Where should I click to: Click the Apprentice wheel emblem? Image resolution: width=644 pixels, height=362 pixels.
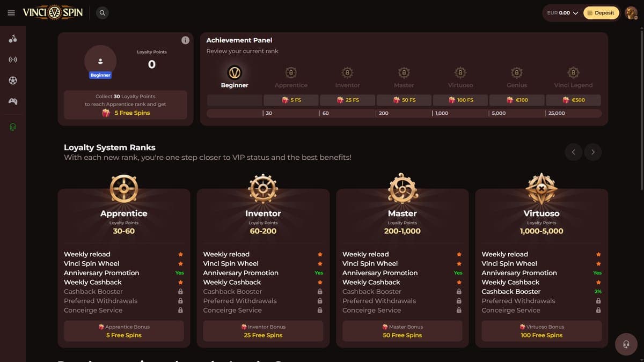point(124,189)
